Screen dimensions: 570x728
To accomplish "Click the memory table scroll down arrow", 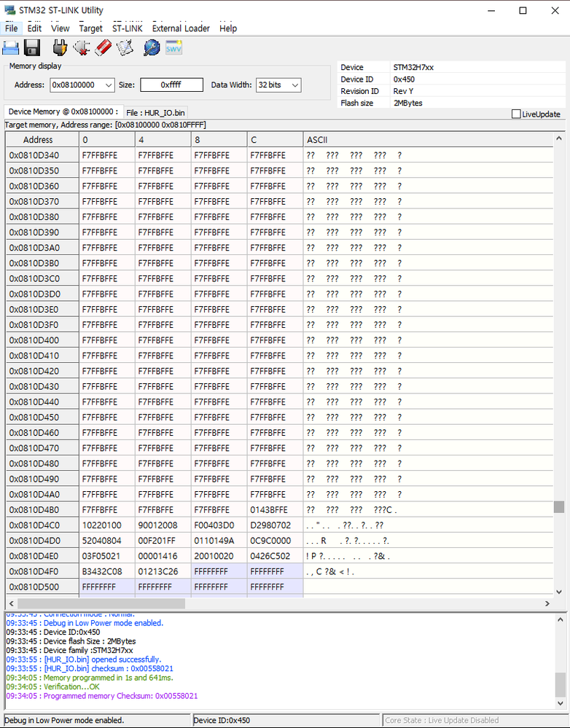I will click(559, 592).
